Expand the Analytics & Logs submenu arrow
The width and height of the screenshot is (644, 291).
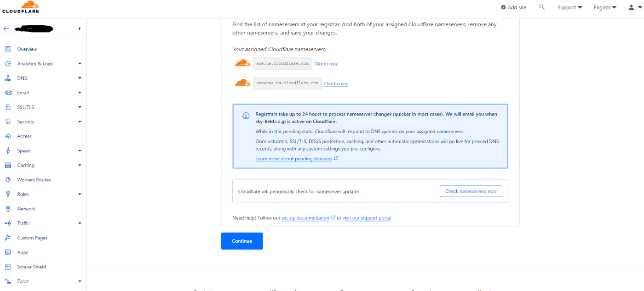(80, 64)
